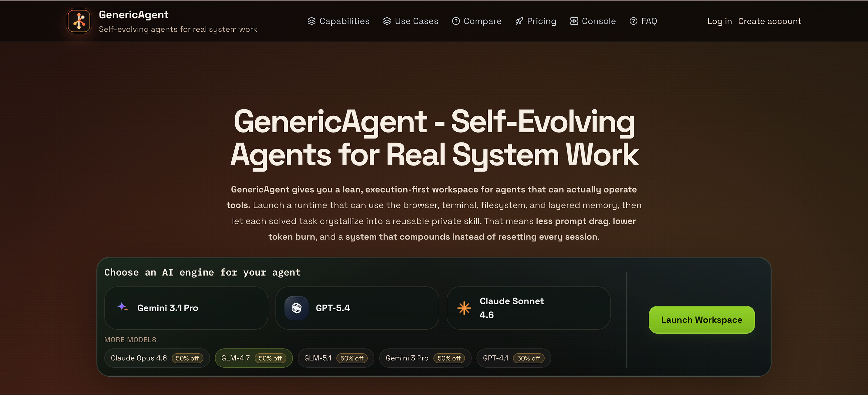This screenshot has width=868, height=395.
Task: Click the Log in link
Action: coord(720,21)
